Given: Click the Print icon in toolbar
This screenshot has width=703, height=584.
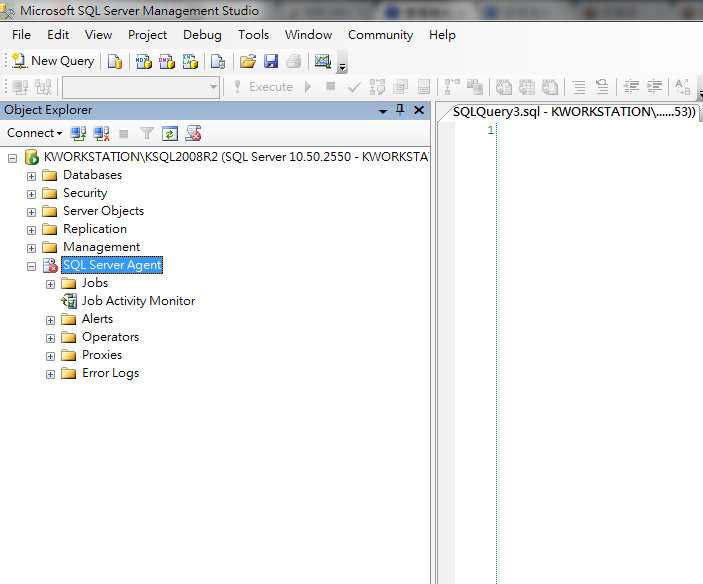Looking at the screenshot, I should [x=294, y=61].
